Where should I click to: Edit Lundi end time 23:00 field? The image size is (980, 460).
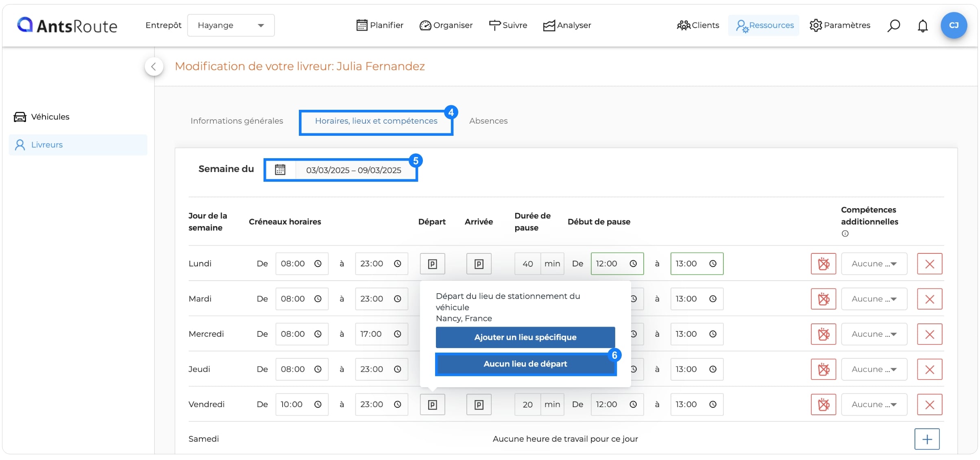pos(381,264)
